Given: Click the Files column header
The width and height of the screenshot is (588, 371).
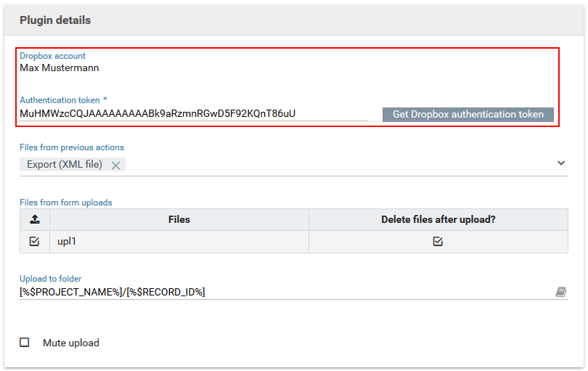Looking at the screenshot, I should (x=179, y=219).
